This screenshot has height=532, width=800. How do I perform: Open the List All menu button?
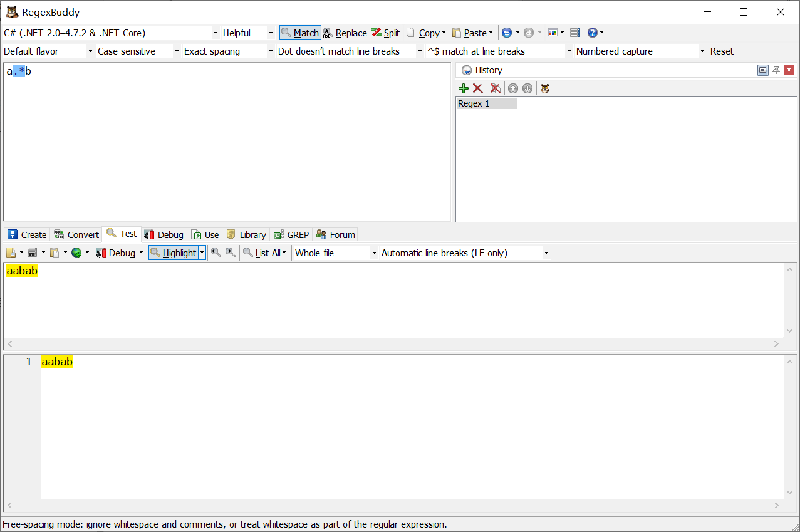pos(265,253)
